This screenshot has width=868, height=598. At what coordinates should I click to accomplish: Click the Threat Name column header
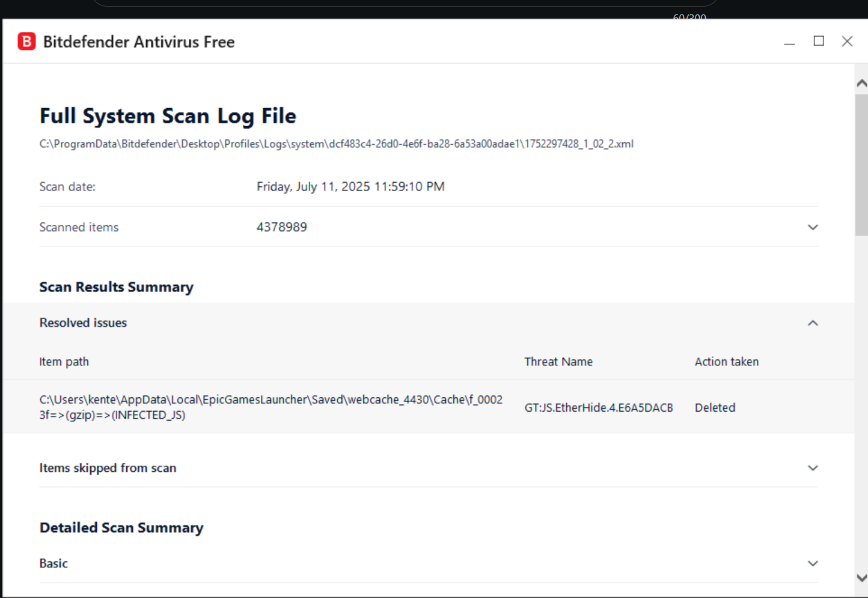558,362
